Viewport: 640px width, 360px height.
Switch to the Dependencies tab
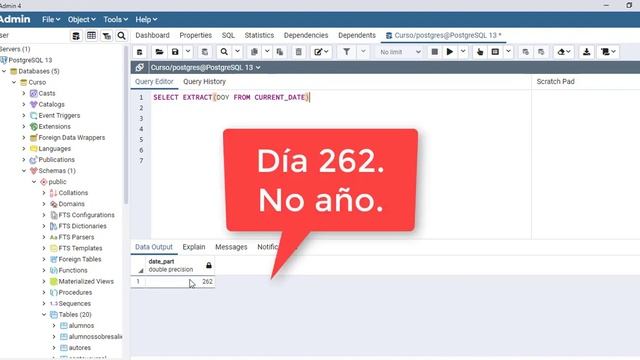[306, 35]
